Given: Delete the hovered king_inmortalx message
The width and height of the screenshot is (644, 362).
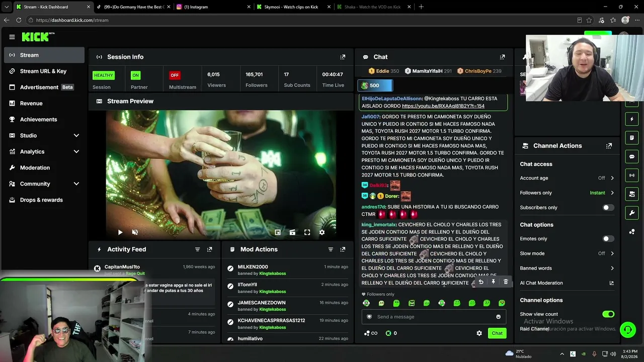Looking at the screenshot, I should tap(506, 282).
